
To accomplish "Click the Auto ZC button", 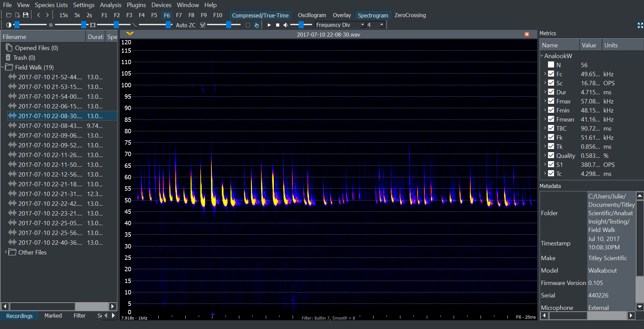I will coord(185,25).
